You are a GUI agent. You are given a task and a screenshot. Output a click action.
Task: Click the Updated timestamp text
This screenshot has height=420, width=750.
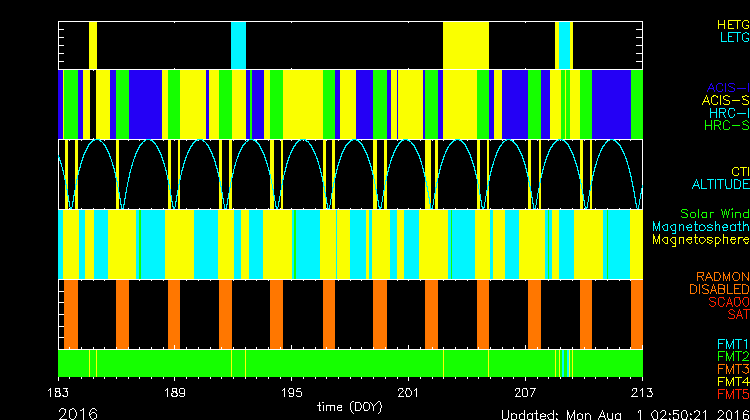621,413
